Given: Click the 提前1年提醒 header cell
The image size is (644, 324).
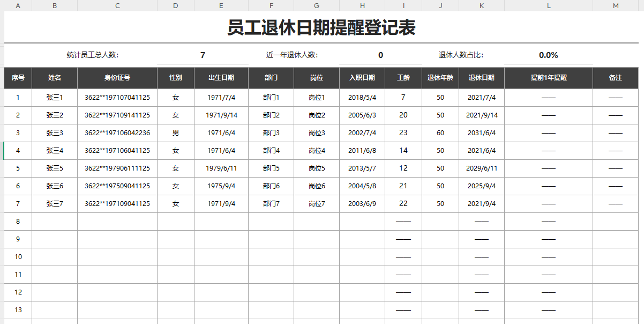Looking at the screenshot, I should (548, 78).
